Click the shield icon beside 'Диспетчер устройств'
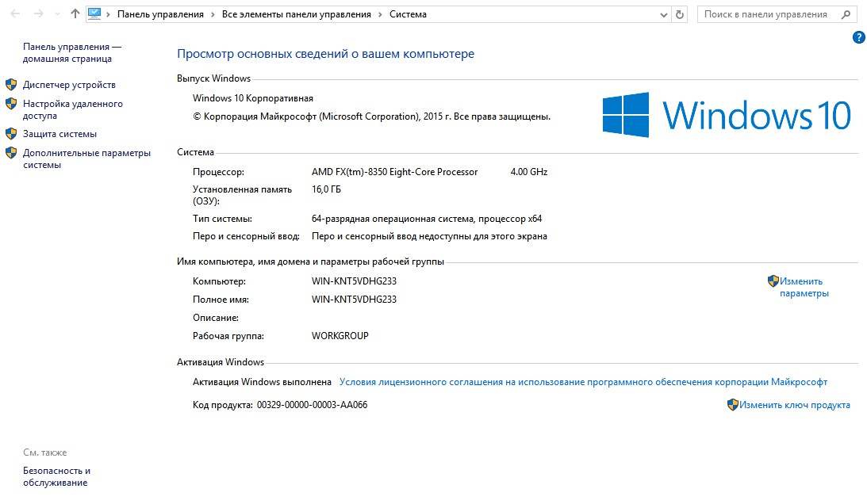Image resolution: width=867 pixels, height=504 pixels. pos(11,85)
